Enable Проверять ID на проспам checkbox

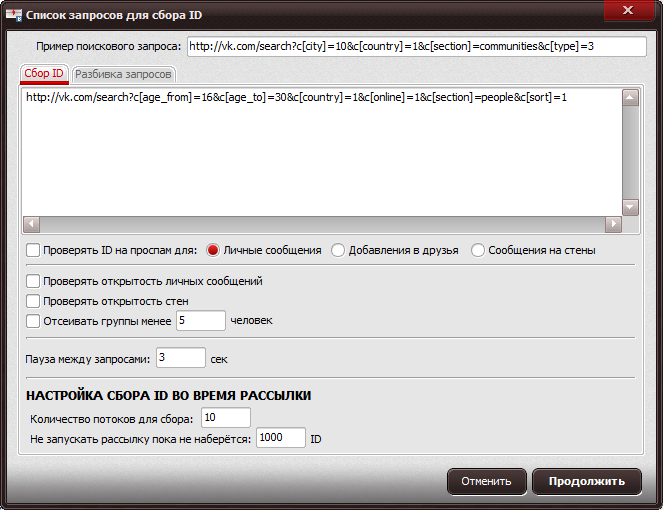click(33, 250)
